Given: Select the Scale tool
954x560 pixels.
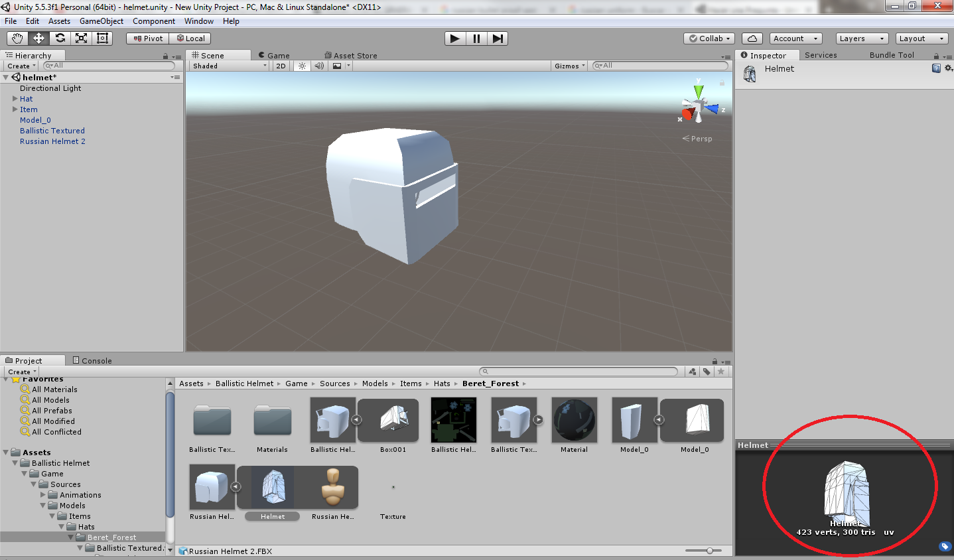Looking at the screenshot, I should pos(81,38).
